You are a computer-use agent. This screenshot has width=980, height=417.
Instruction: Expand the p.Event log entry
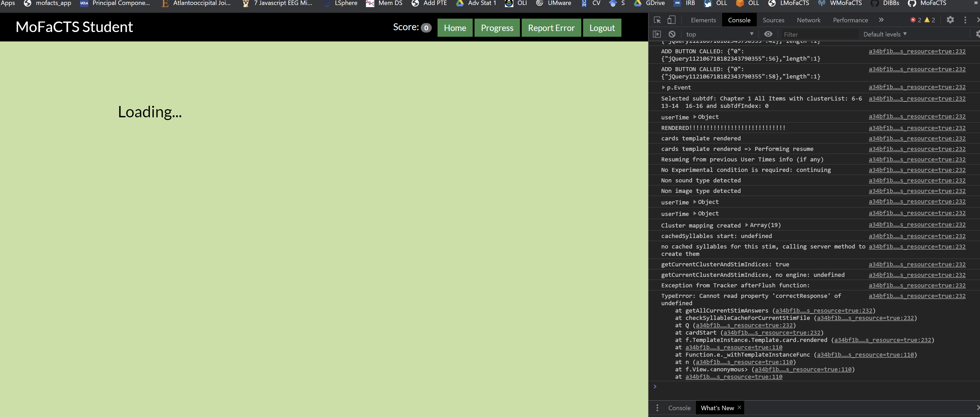[664, 87]
